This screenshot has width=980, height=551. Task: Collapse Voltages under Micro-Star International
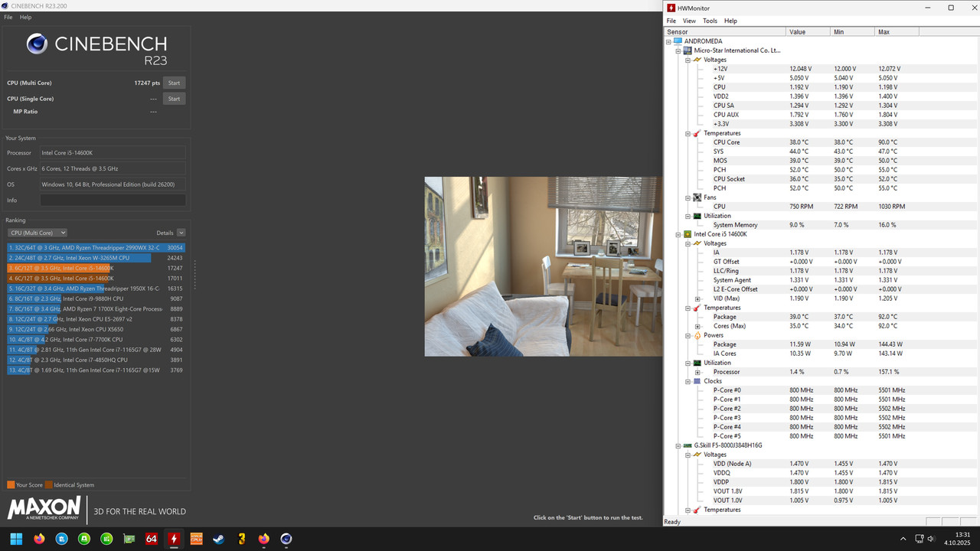(688, 60)
